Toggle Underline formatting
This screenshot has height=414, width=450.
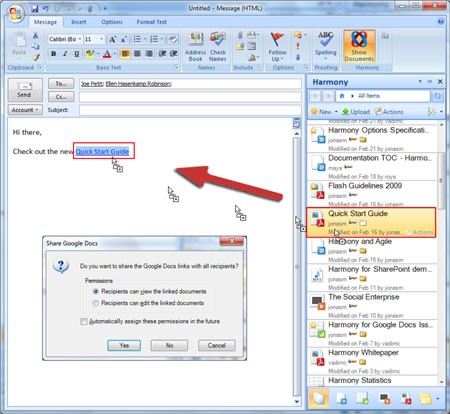point(77,54)
